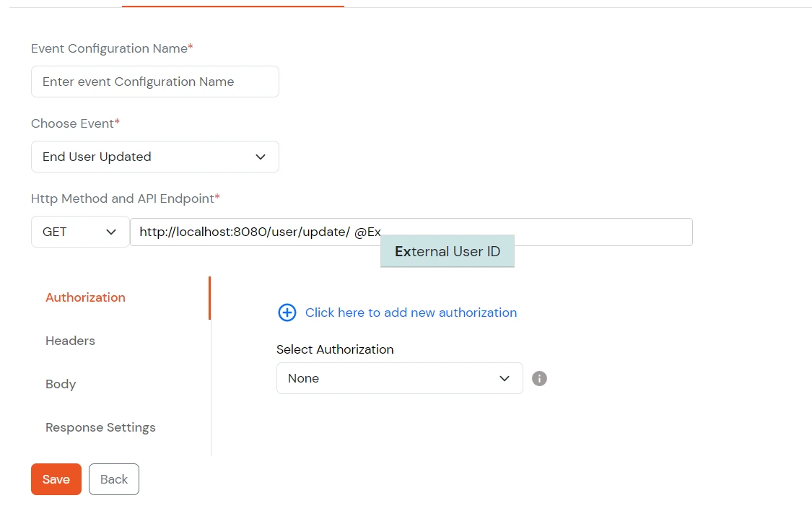This screenshot has width=812, height=524.
Task: Open the Choose Event dropdown chevron
Action: pyautogui.click(x=260, y=157)
